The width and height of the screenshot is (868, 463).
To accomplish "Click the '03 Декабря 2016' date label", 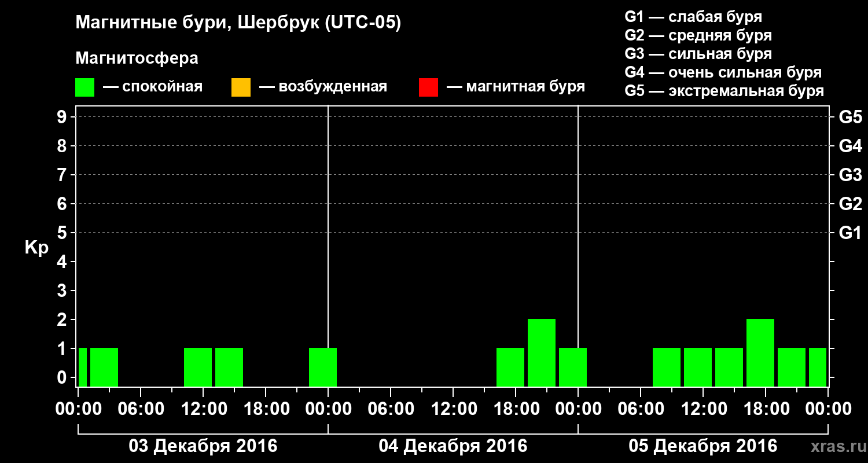I will [x=203, y=446].
